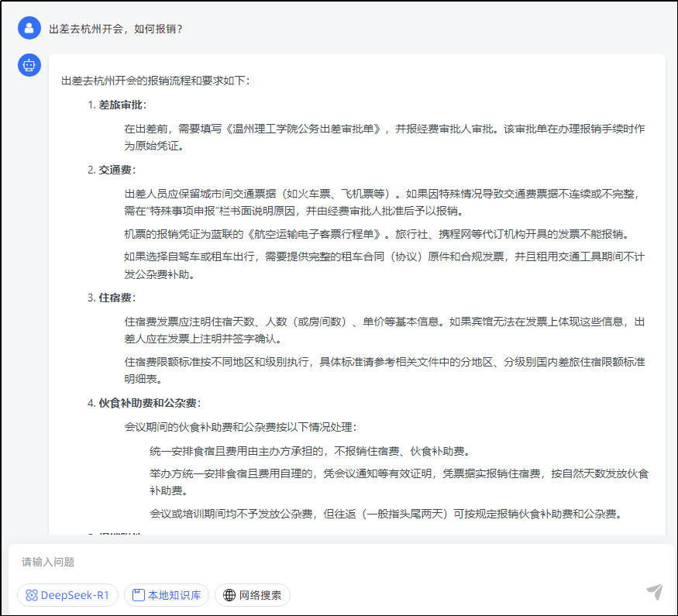This screenshot has width=678, height=616.
Task: Click the user avatar icon
Action: 29,28
